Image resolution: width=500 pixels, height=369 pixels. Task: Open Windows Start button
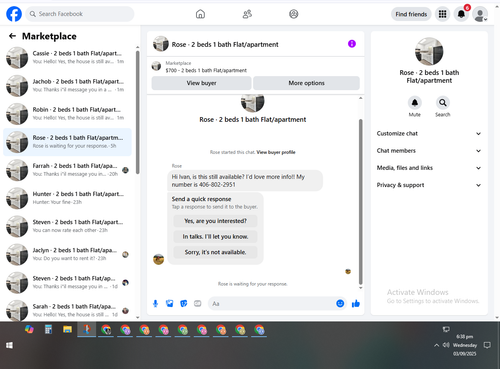tap(9, 345)
